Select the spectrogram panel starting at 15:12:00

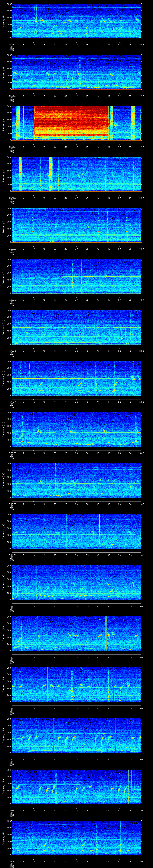pyautogui.click(x=76, y=583)
